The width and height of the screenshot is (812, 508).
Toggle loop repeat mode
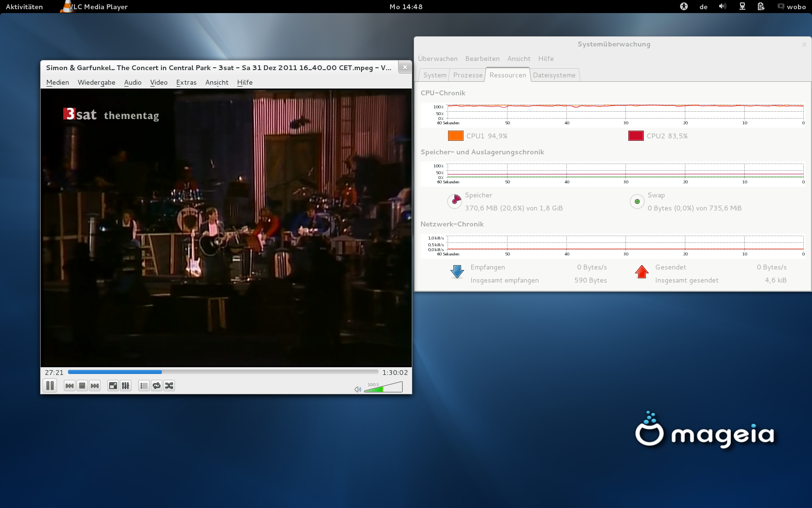tap(157, 386)
